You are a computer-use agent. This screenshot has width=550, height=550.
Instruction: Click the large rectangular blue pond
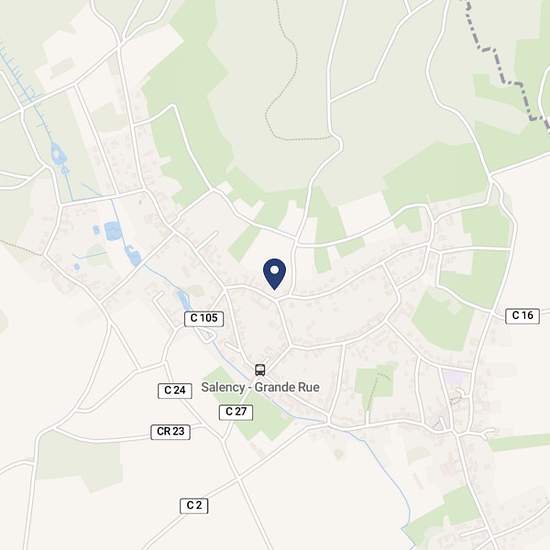coord(113,231)
